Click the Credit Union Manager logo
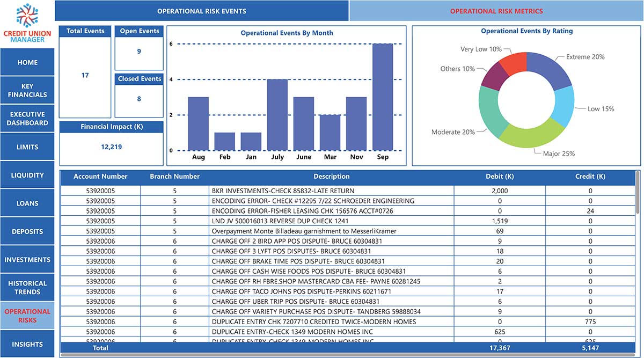644x358 pixels. click(27, 24)
